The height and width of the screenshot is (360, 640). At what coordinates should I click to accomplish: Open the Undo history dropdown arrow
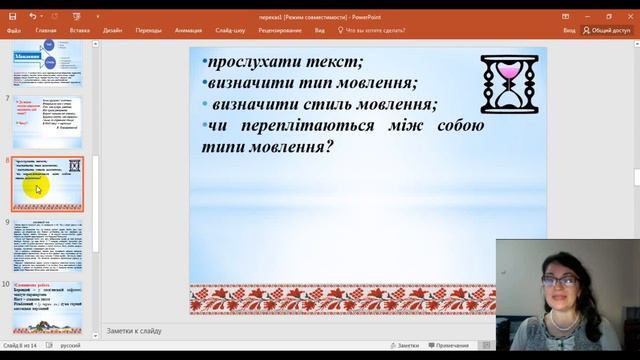tap(42, 17)
